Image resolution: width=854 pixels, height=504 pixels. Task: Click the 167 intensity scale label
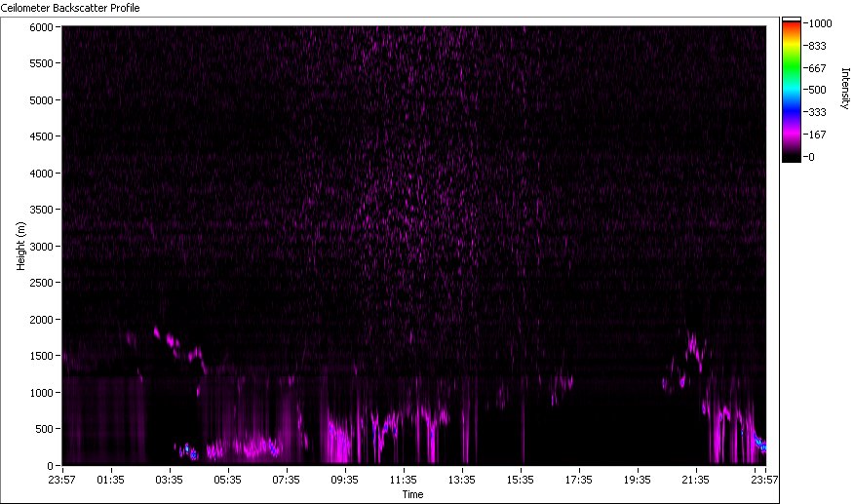point(818,135)
